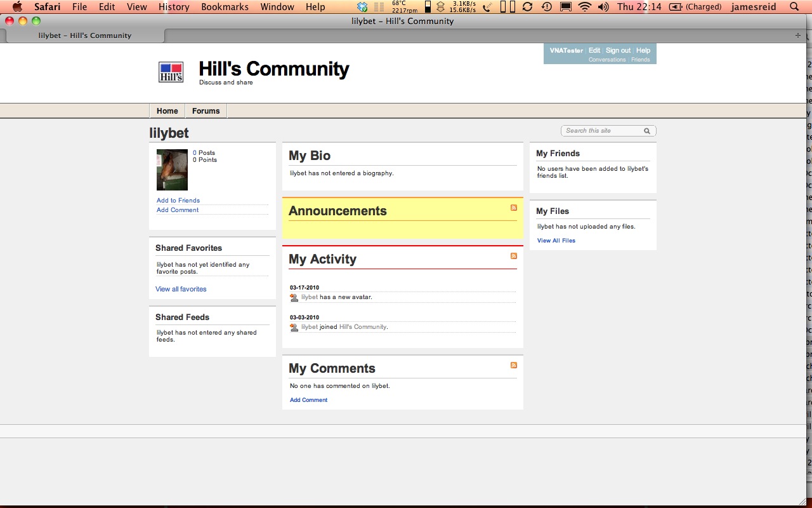Open lilybet's horse avatar picture
812x508 pixels.
[172, 170]
